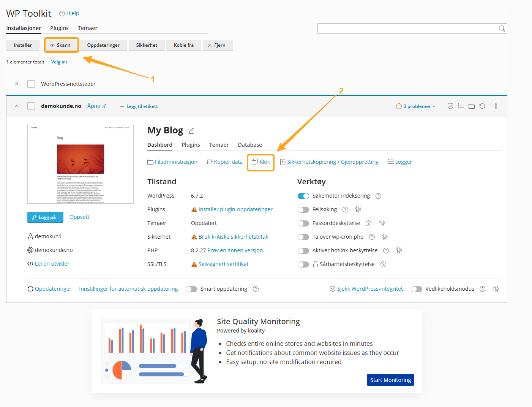The image size is (532, 407).
Task: Switch to the Installasjoner tab
Action: click(x=24, y=28)
